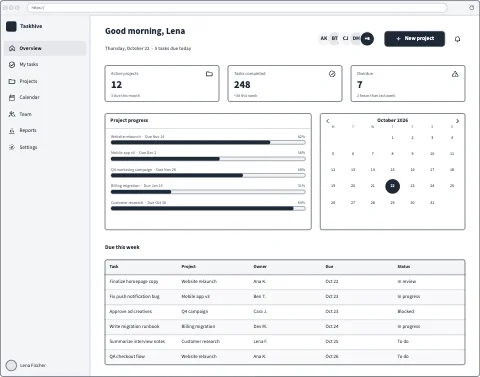Click 'Q4 campaign' in the table
Screen dimensions: 480x377
[195, 311]
